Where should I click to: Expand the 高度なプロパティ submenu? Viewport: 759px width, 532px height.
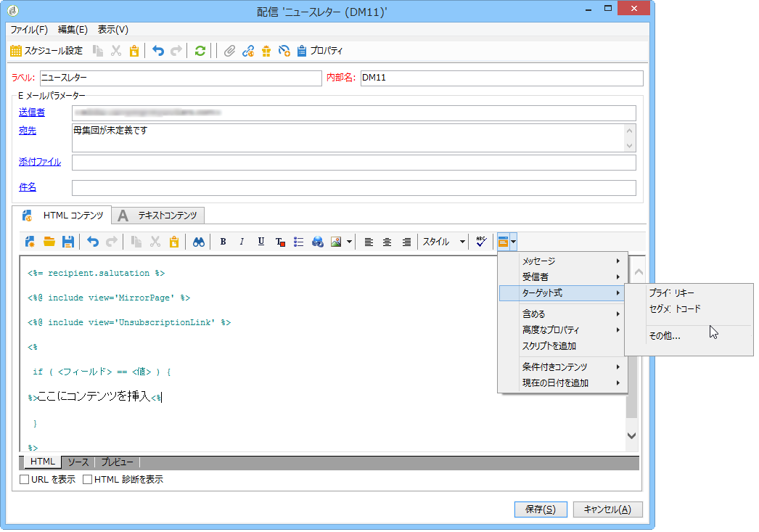point(563,330)
